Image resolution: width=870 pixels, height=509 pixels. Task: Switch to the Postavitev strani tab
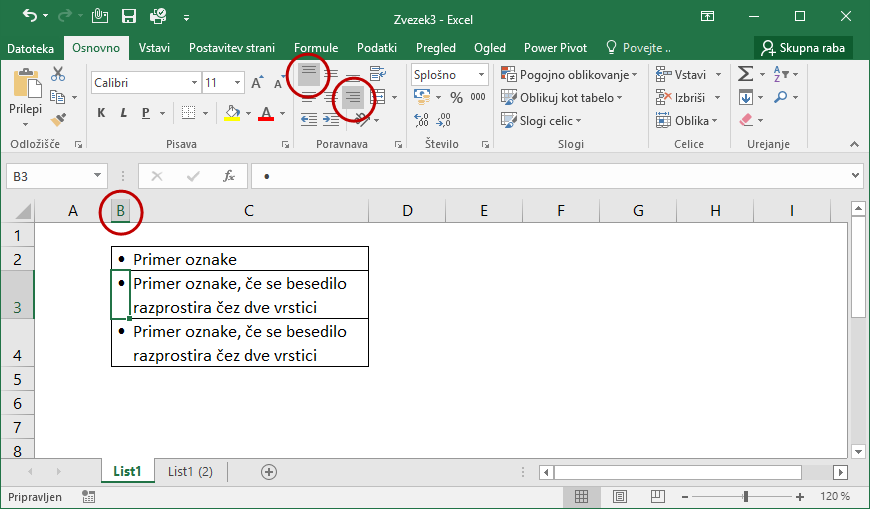click(x=232, y=48)
